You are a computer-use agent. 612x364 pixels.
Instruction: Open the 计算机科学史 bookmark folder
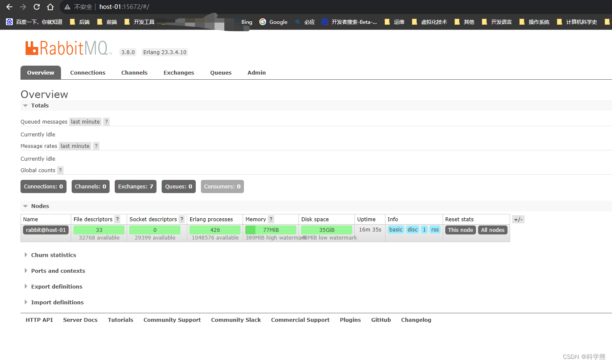[577, 22]
